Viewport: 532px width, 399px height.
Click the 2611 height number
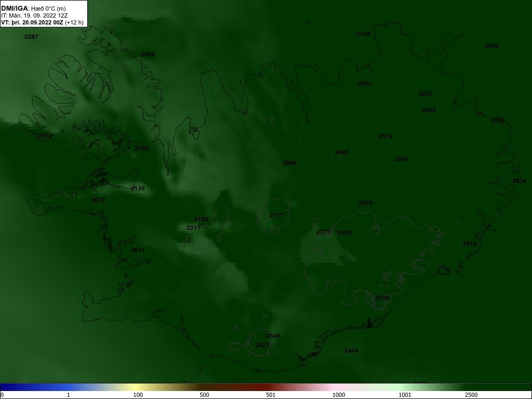coord(137,250)
